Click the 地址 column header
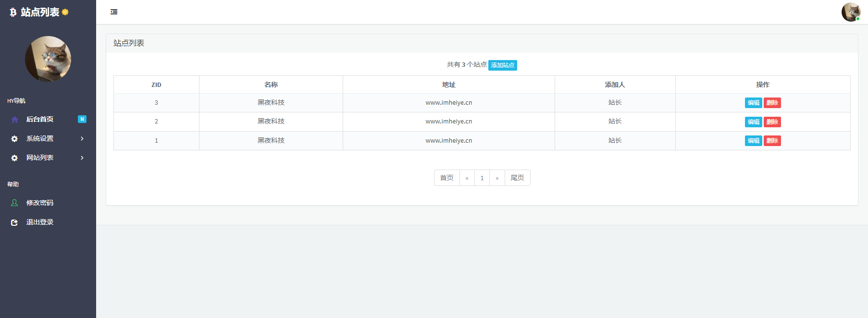The width and height of the screenshot is (868, 318). click(x=449, y=85)
